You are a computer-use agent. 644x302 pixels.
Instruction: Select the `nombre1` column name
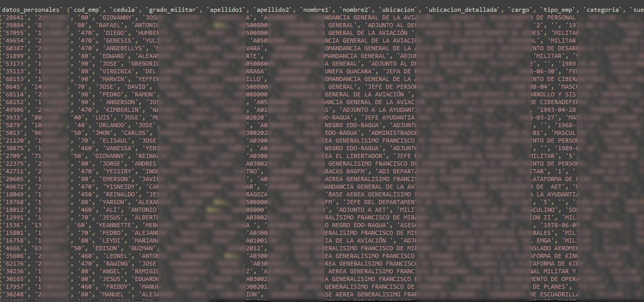click(x=316, y=10)
